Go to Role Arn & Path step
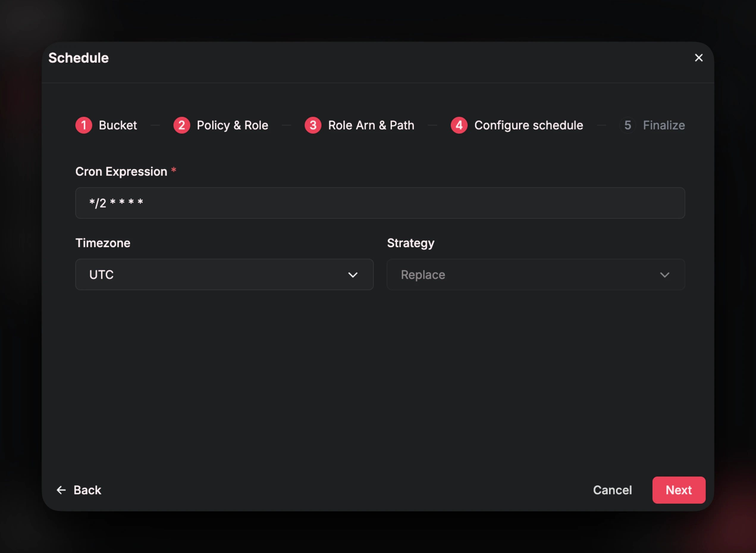This screenshot has width=756, height=553. pos(371,125)
